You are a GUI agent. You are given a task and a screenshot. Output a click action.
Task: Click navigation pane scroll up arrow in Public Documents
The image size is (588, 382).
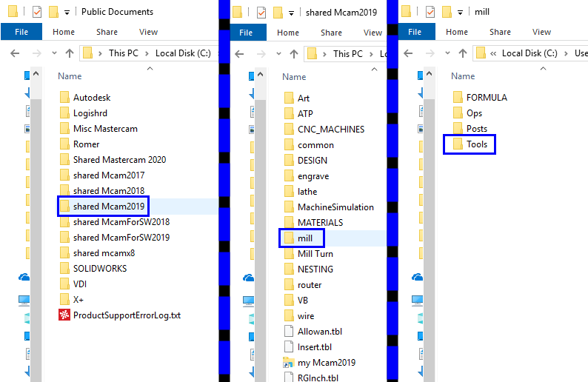[x=36, y=74]
